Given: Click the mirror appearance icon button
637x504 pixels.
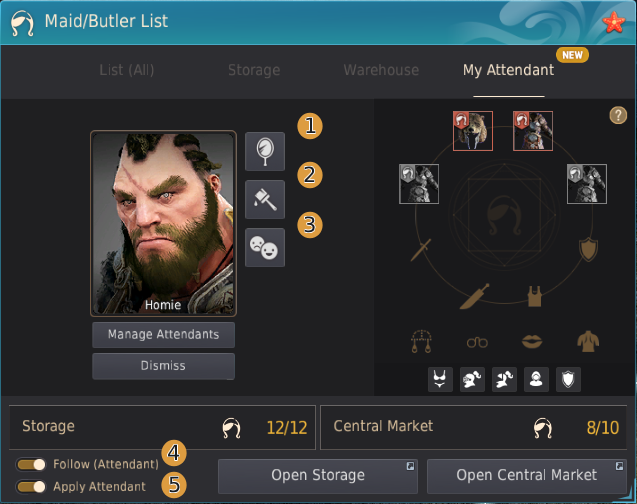Looking at the screenshot, I should [265, 151].
